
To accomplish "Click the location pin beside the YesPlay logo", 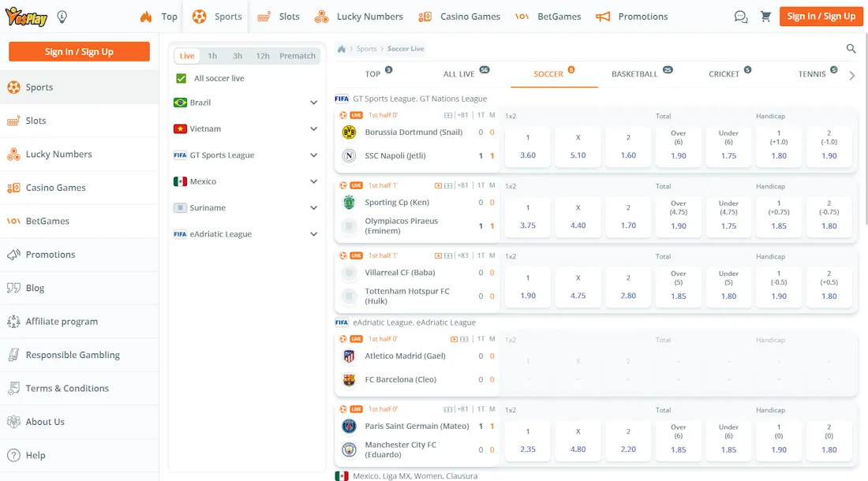I will click(x=62, y=16).
